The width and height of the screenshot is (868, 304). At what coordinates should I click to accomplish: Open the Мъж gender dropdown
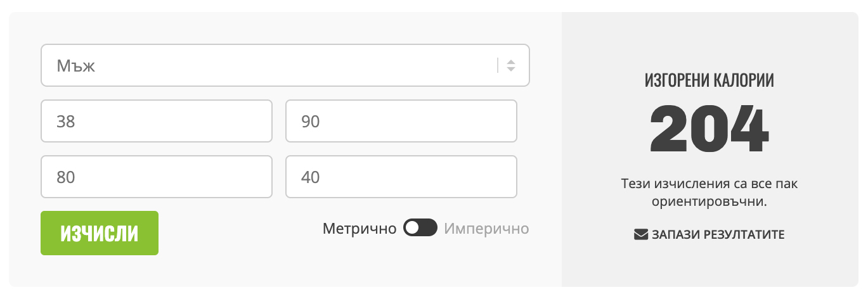(x=266, y=65)
